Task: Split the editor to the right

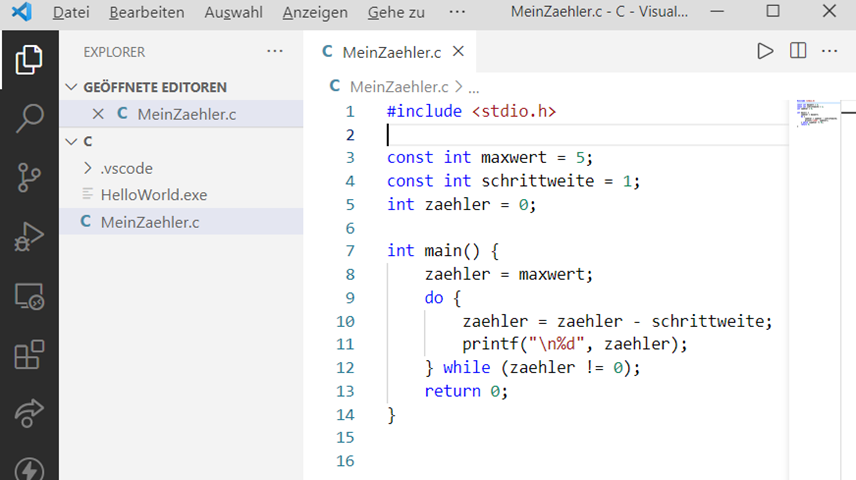Action: pos(798,51)
